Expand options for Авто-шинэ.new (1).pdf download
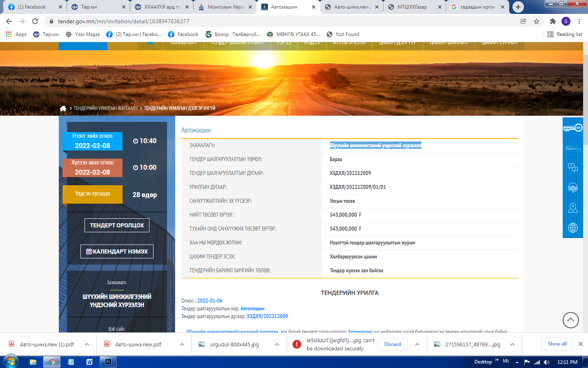Screen dimensions: 588x368 coord(87,344)
